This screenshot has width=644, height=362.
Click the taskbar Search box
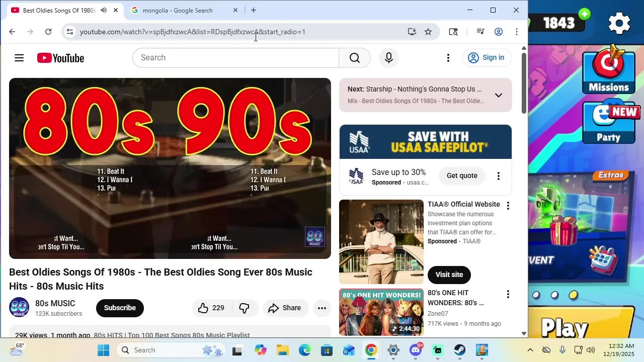tap(171, 350)
